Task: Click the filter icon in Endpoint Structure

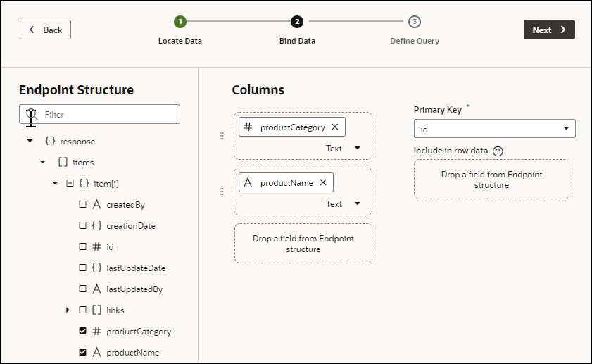Action: 31,114
